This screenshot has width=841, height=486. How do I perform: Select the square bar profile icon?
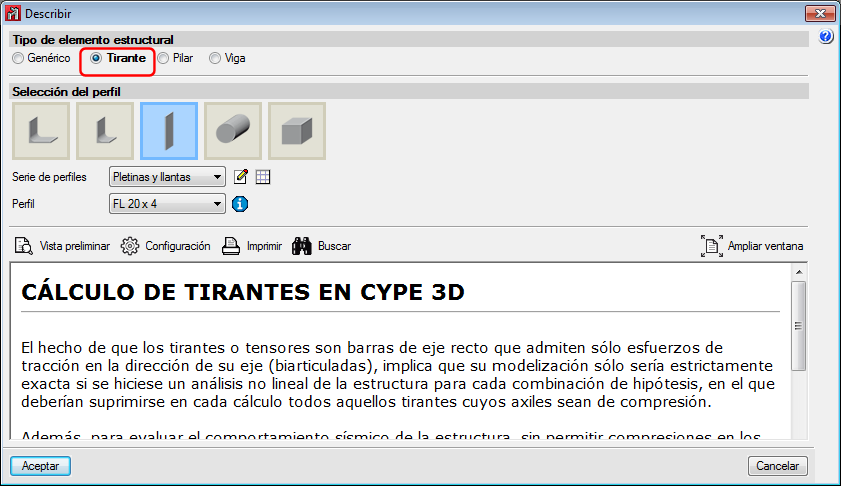pos(297,131)
